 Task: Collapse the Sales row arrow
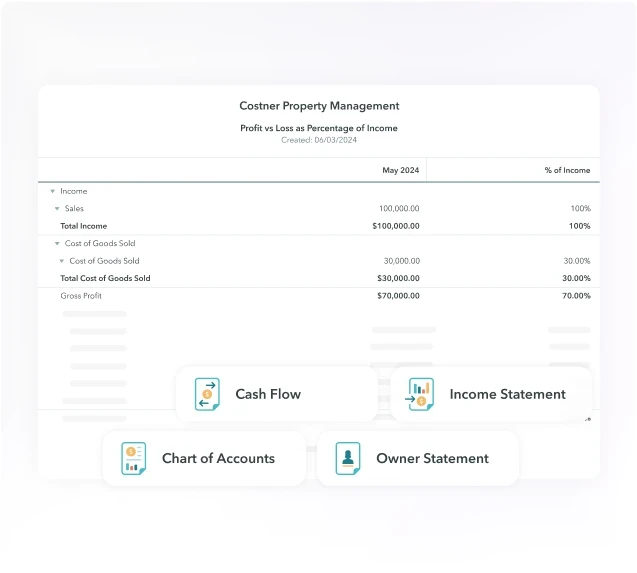pyautogui.click(x=57, y=208)
